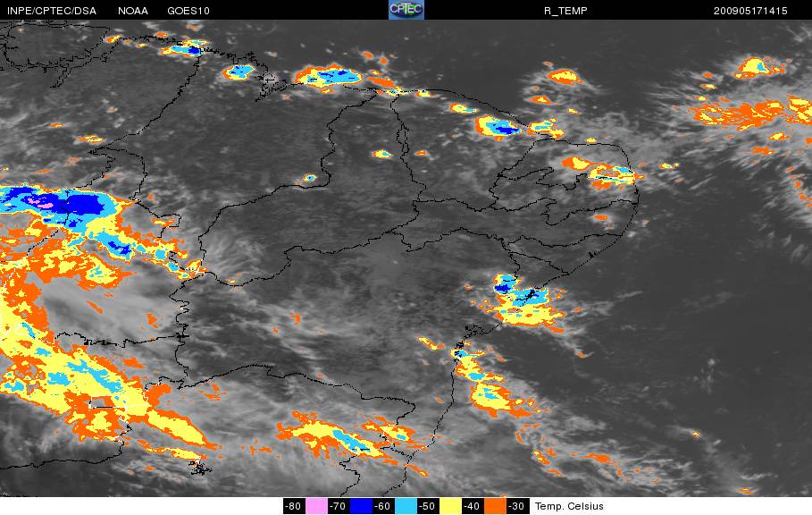
Task: Click the R_TEMP product label
Action: (x=565, y=11)
